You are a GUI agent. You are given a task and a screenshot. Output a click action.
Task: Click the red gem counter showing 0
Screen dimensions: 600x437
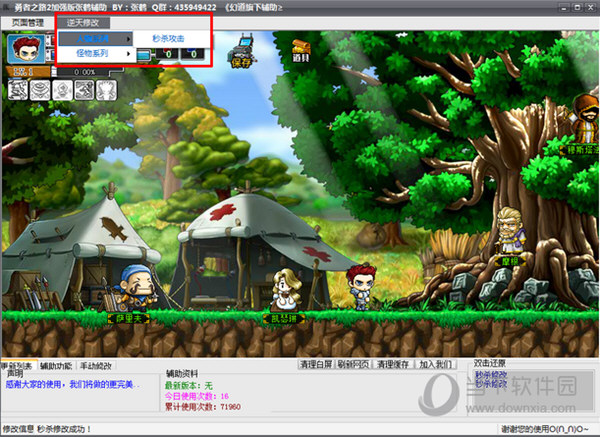pos(167,54)
